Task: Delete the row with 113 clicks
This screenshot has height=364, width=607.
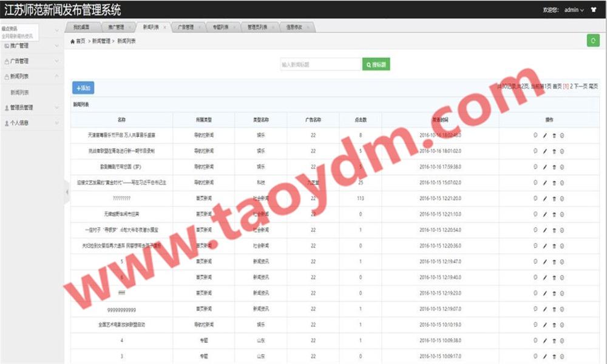Action: click(x=554, y=198)
